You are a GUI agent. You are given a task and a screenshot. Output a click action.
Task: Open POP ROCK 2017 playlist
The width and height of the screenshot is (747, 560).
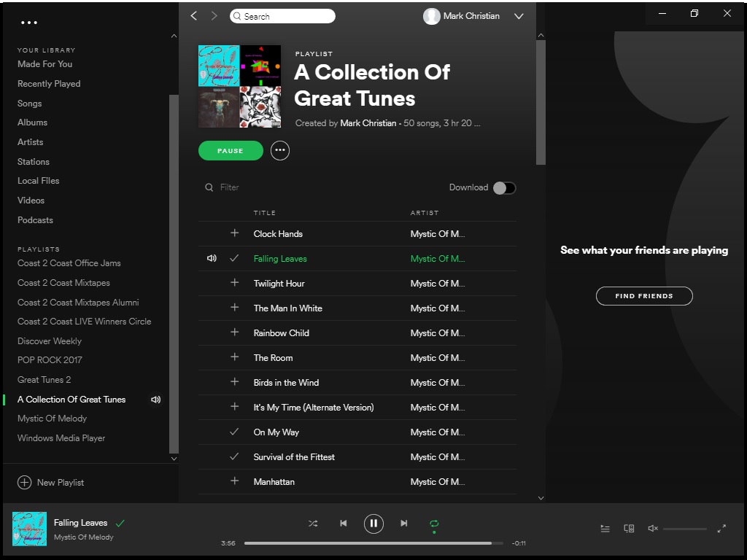coord(50,360)
